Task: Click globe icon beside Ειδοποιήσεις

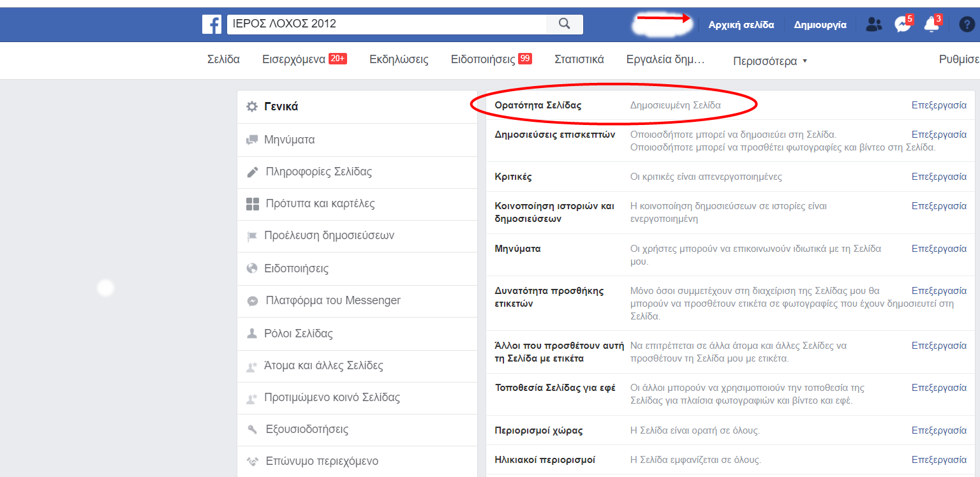Action: coord(252,268)
